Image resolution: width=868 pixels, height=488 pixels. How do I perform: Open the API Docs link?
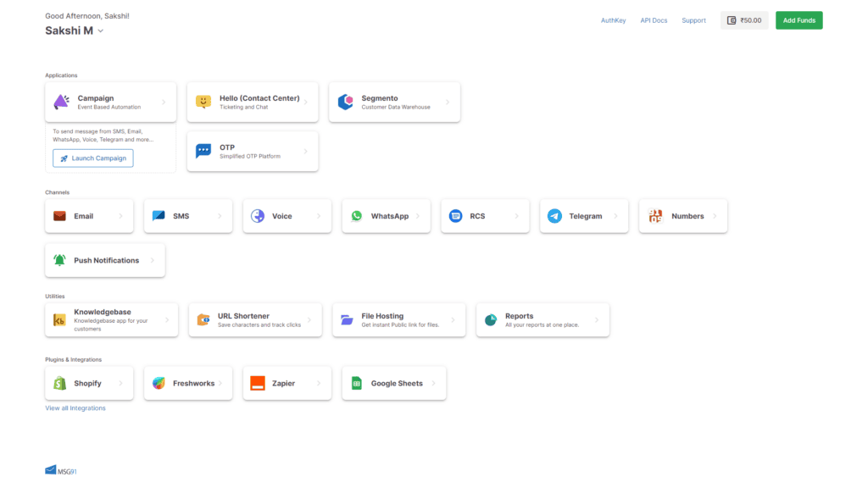(654, 20)
